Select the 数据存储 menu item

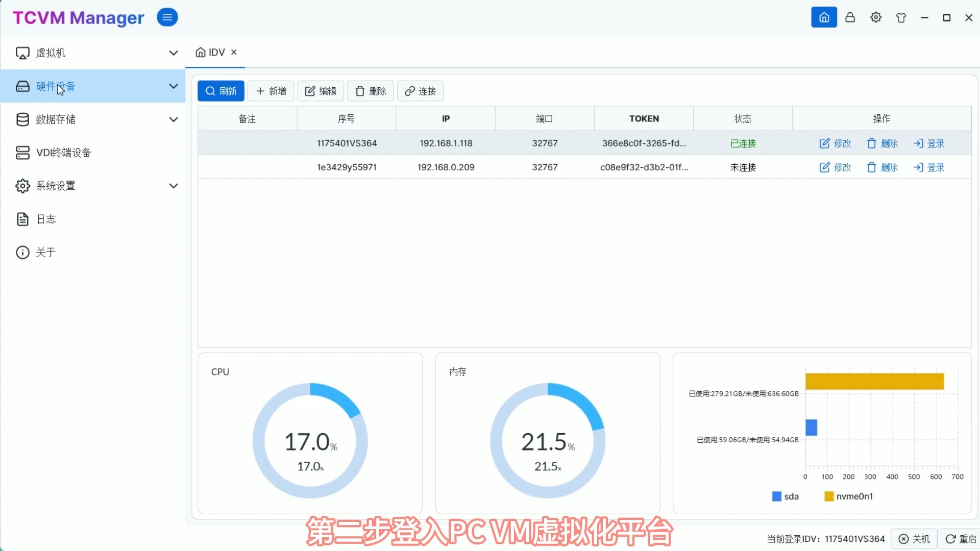(x=93, y=119)
